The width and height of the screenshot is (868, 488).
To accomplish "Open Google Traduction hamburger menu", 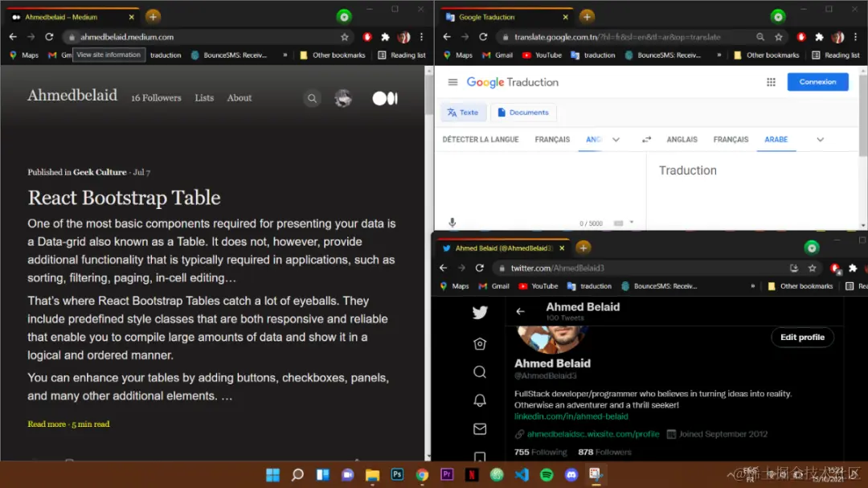I will point(452,82).
